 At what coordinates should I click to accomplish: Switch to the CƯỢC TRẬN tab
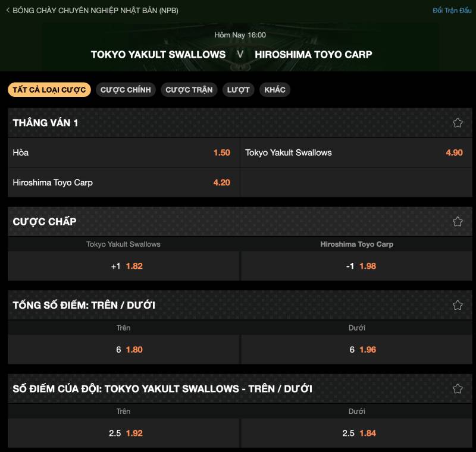[189, 90]
